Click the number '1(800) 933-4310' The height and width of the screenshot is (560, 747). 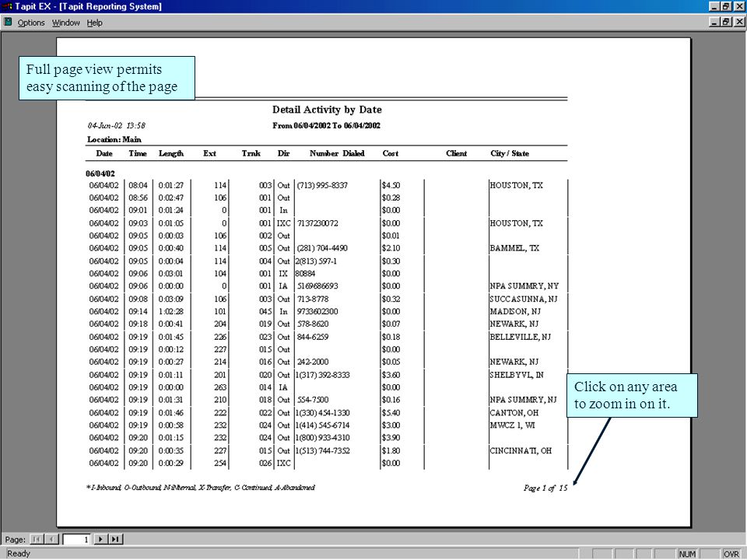[x=322, y=438]
